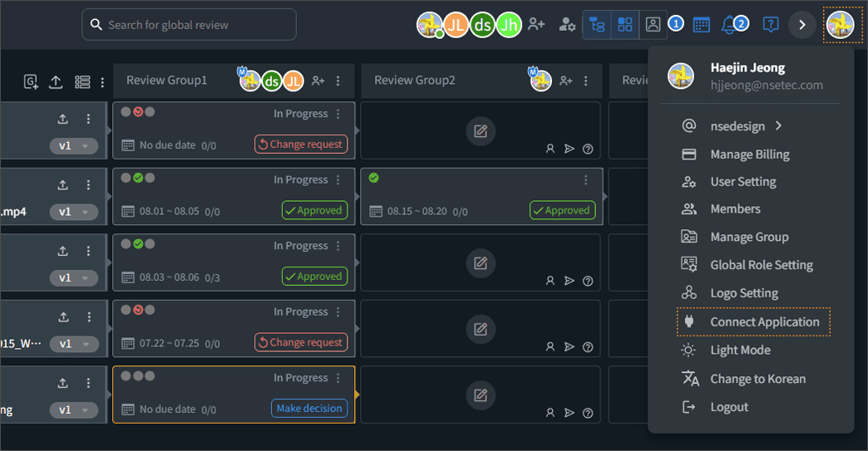Viewport: 868px width, 451px height.
Task: Switch to grid card view icon
Action: click(x=624, y=25)
